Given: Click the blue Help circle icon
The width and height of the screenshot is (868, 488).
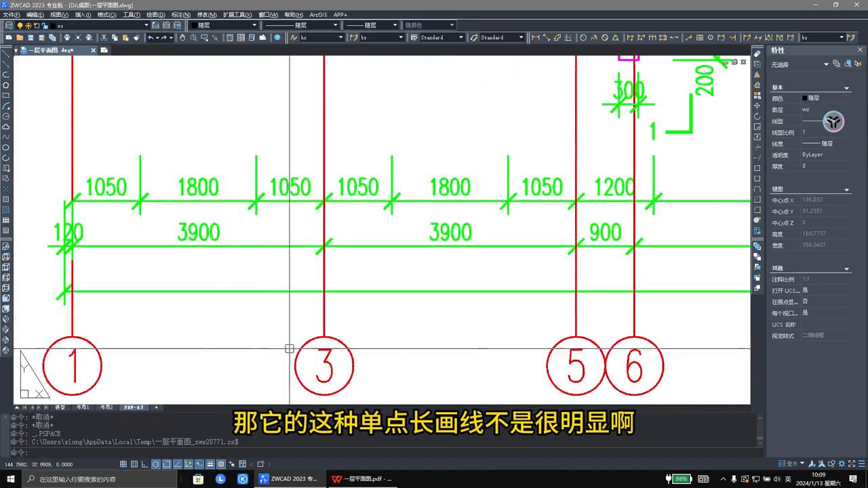Looking at the screenshot, I should (277, 37).
